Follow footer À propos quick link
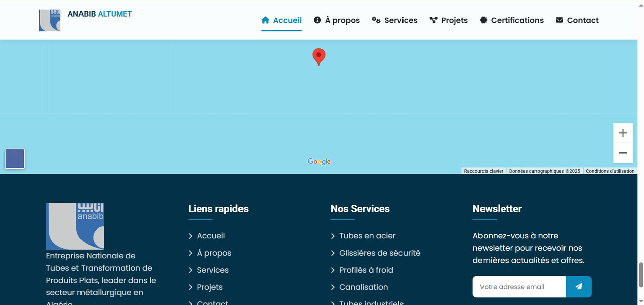The image size is (644, 305). click(x=214, y=253)
